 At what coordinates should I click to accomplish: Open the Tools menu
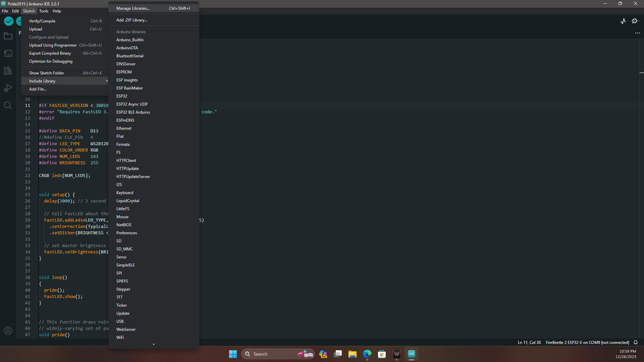[43, 11]
